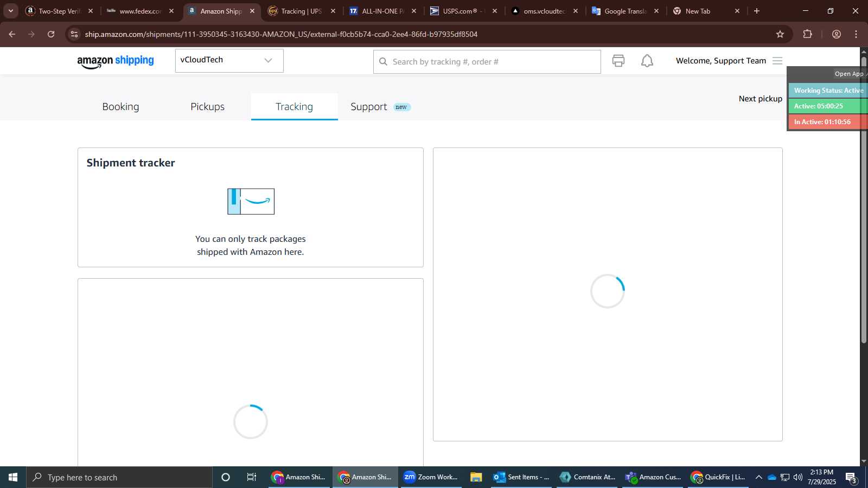Switch to USPS.com browser tab
The height and width of the screenshot is (488, 868).
pyautogui.click(x=463, y=11)
